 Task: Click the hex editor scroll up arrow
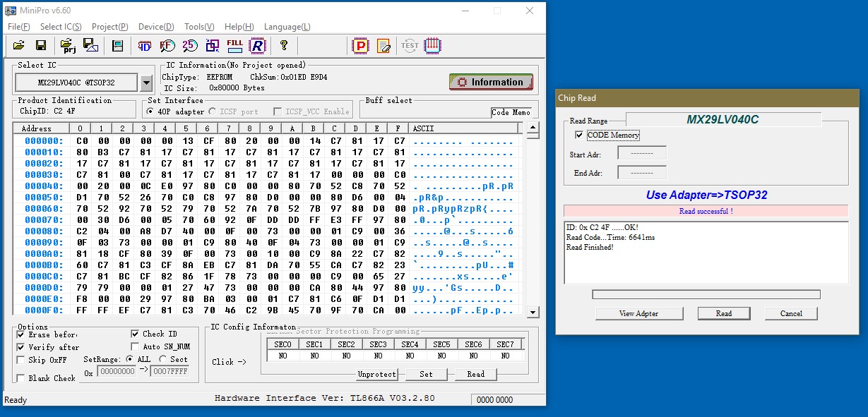(x=533, y=128)
